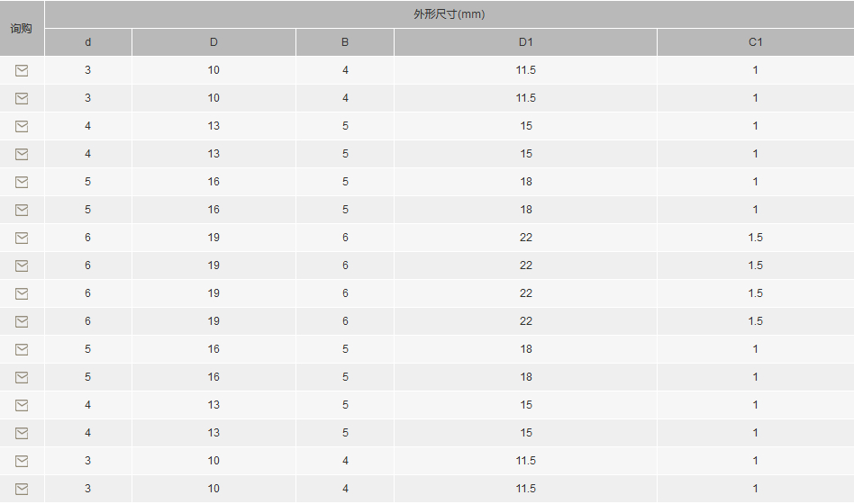Click inquiry envelope icon in last table row
The width and height of the screenshot is (854, 504).
click(x=22, y=489)
